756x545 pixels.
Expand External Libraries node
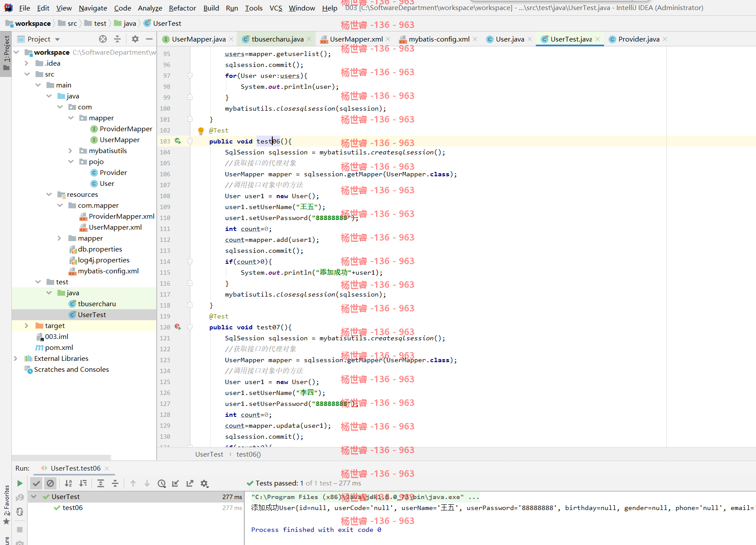point(16,358)
